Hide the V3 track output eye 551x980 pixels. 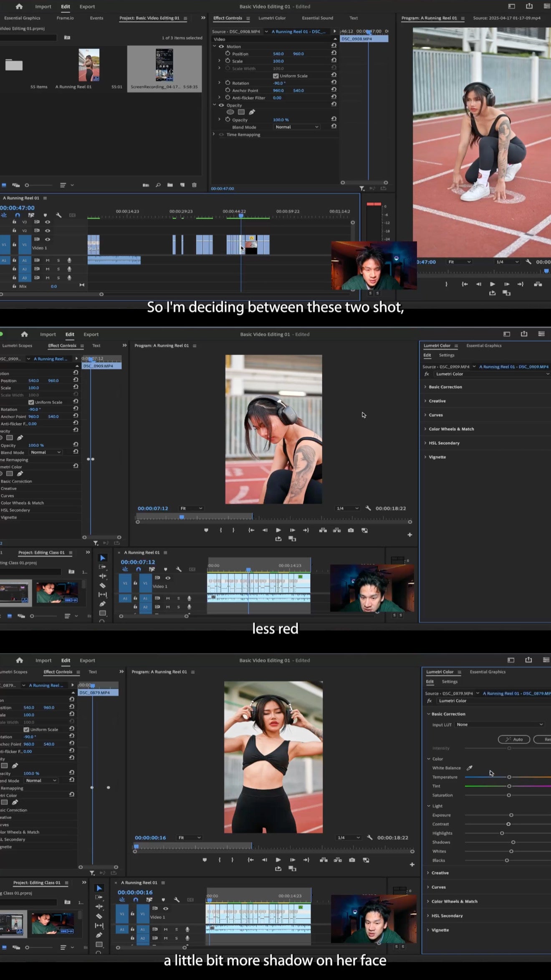coord(48,222)
